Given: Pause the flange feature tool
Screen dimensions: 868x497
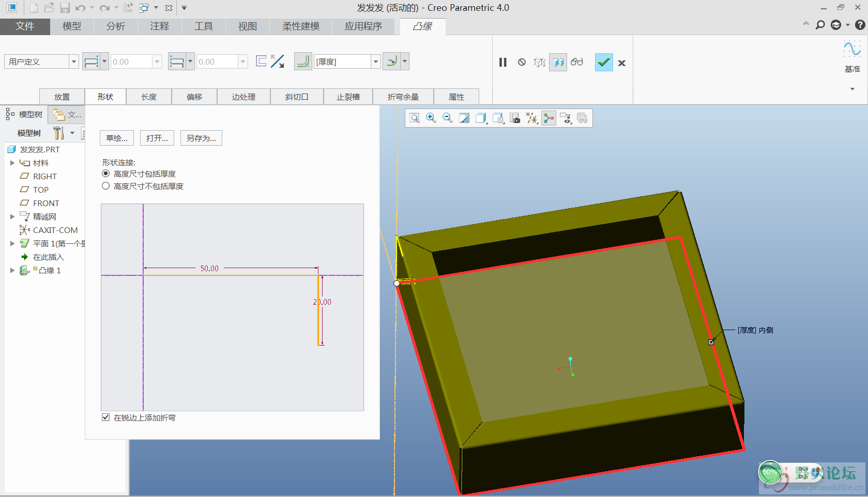Looking at the screenshot, I should tap(502, 63).
